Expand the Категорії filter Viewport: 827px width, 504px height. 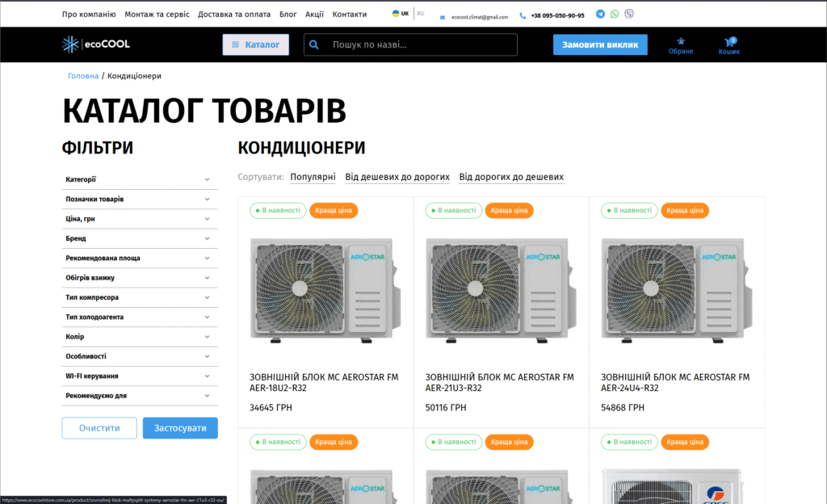tap(140, 180)
